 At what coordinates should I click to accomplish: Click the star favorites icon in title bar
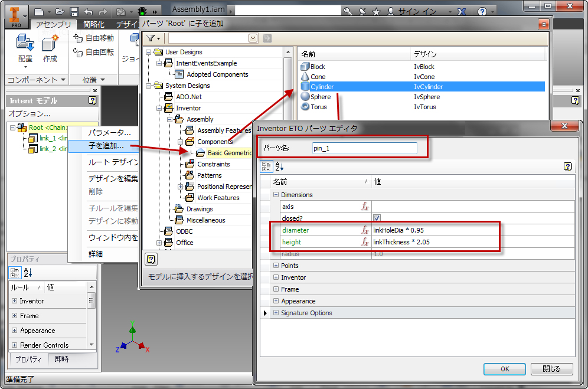pyautogui.click(x=376, y=12)
